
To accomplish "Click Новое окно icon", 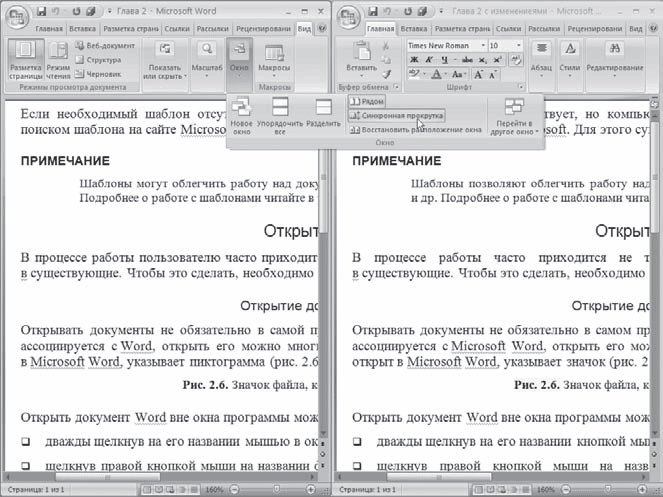I will (241, 117).
